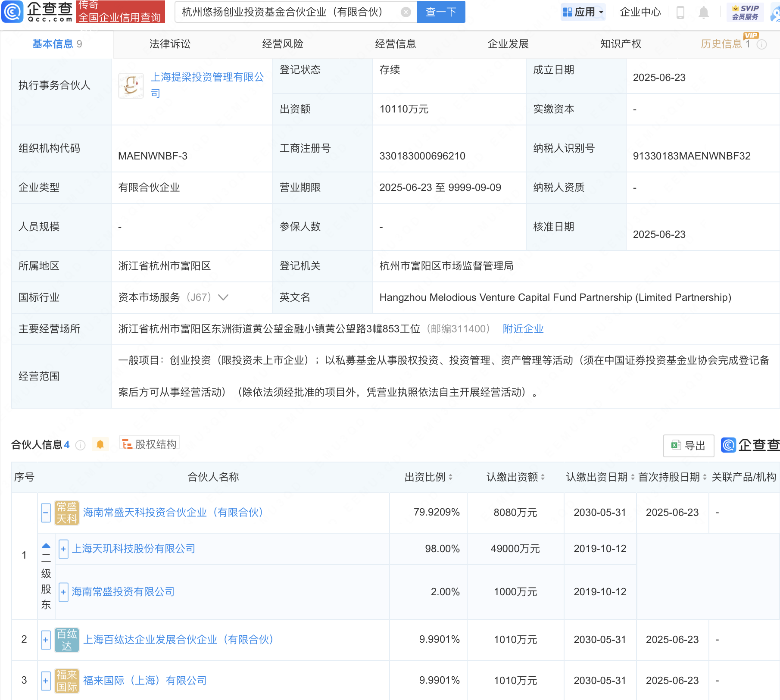This screenshot has width=780, height=700.
Task: Clear the search box with the X icon
Action: click(406, 12)
